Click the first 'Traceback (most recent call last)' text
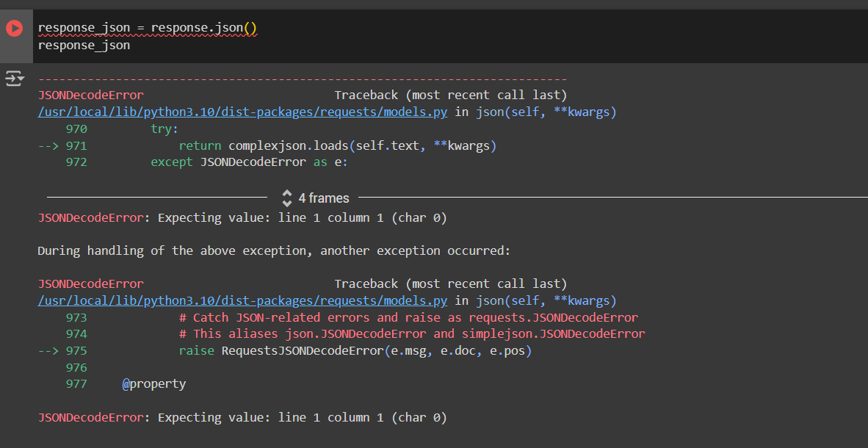This screenshot has height=448, width=868. pyautogui.click(x=451, y=95)
